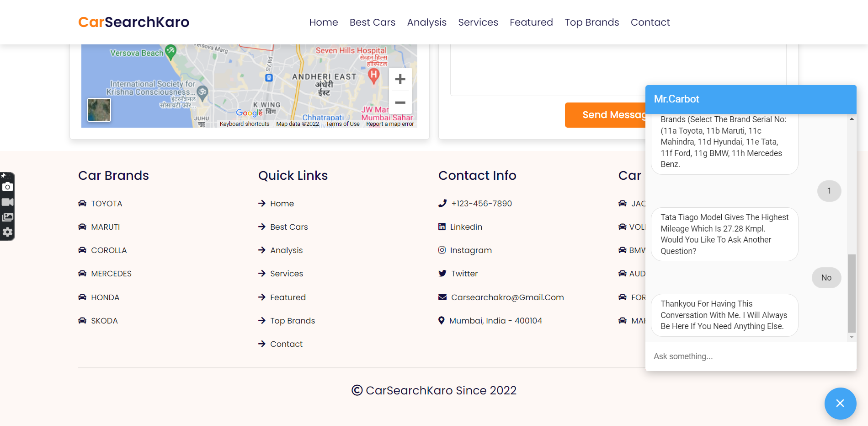Click the Seven Hills Hospital marker
The height and width of the screenshot is (426, 868).
tap(374, 76)
